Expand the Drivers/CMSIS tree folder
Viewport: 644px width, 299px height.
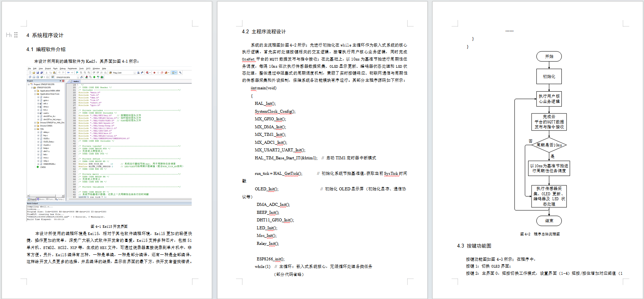point(35,126)
